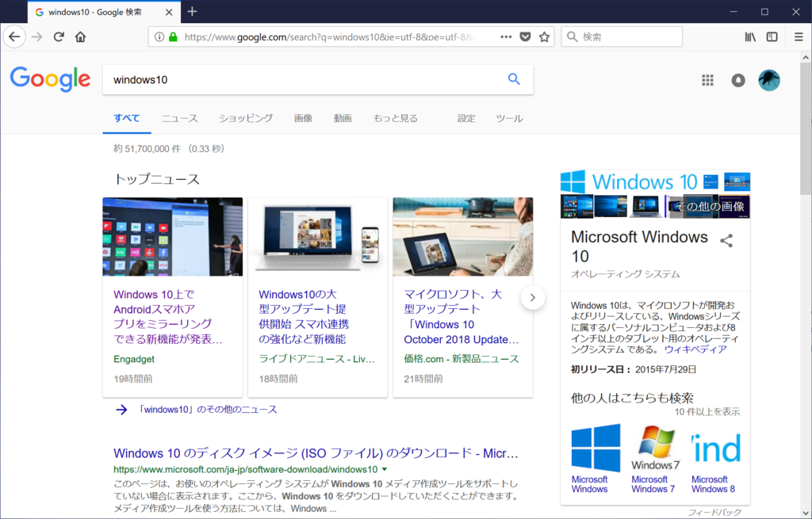Open a new browser tab

pos(192,11)
